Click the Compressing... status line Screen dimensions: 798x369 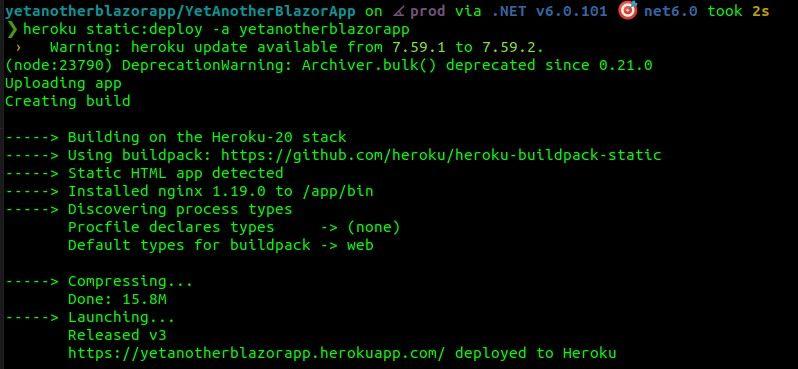tap(99, 281)
